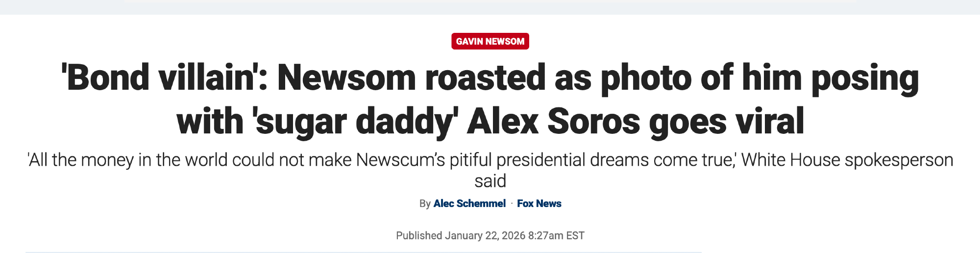Click the divider line below the dateline
Viewport: 980px width, 255px height.
363,252
